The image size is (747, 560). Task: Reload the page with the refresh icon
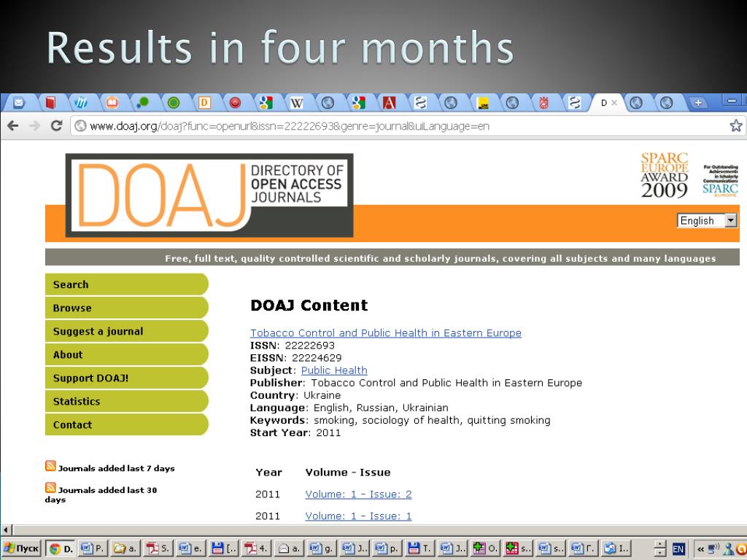(56, 125)
